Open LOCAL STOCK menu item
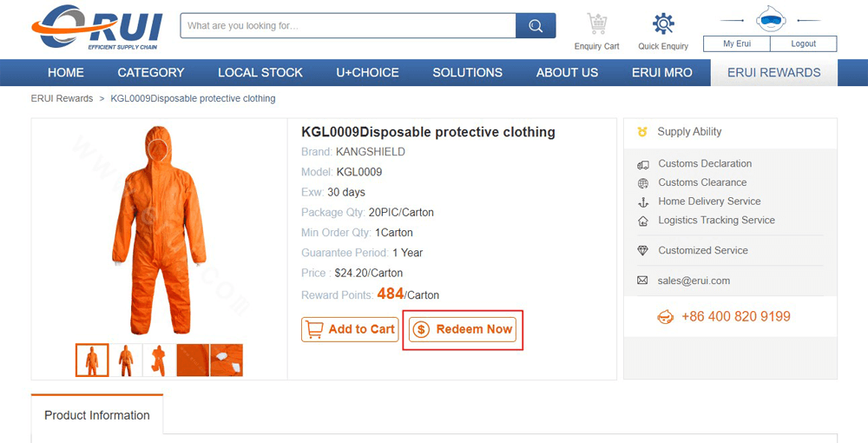This screenshot has width=868, height=443. 260,73
